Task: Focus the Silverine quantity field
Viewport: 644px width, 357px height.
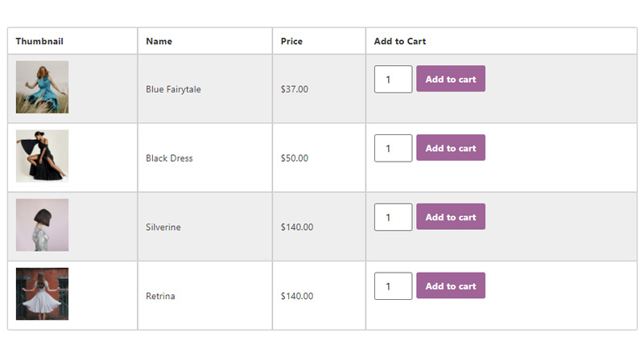Action: click(393, 217)
